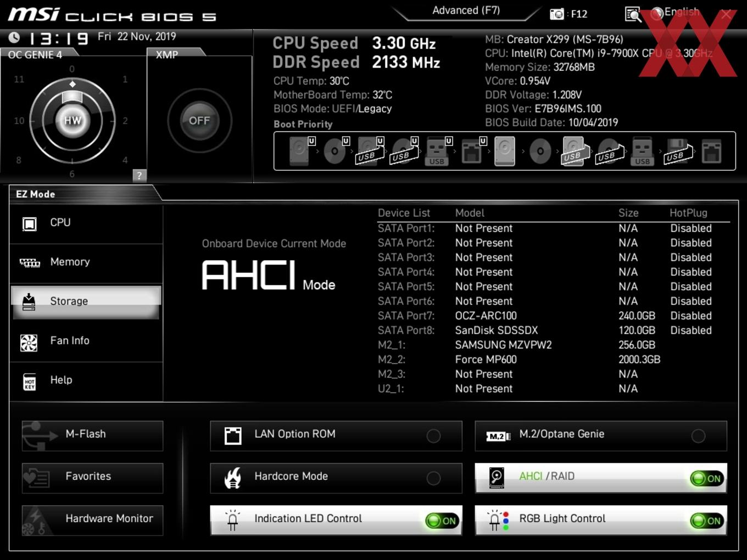The width and height of the screenshot is (747, 560).
Task: Open the BIOS search magnifier icon
Action: [633, 14]
